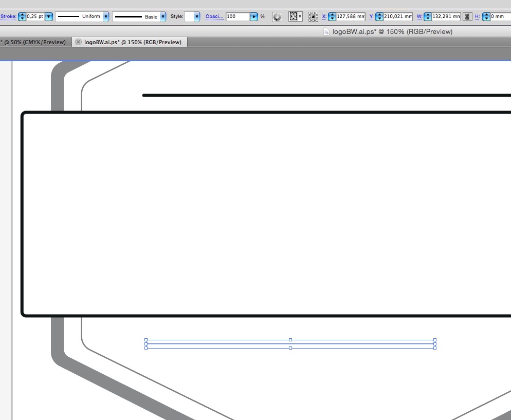Open the Opacity panel link
Viewport: 511px width, 420px height.
[214, 16]
